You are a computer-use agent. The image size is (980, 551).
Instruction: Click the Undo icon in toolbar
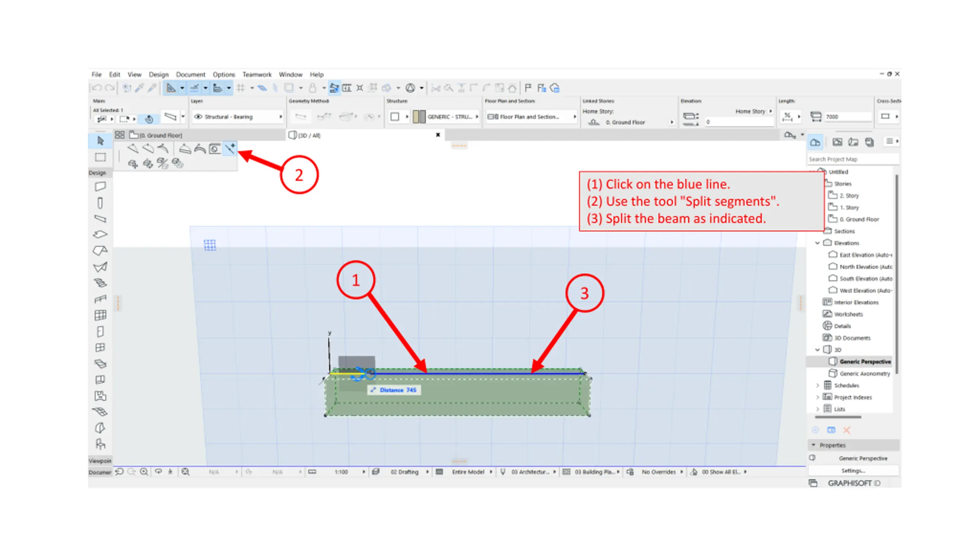(x=96, y=88)
